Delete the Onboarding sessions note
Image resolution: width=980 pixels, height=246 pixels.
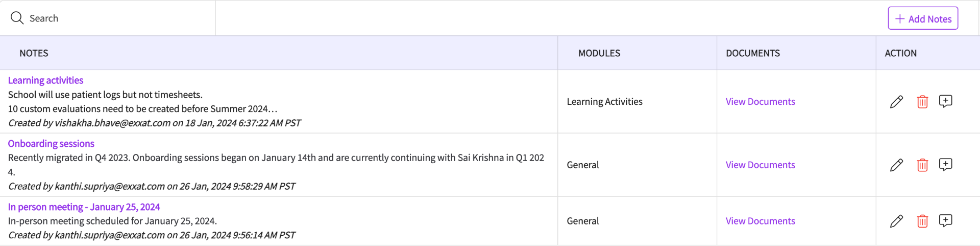click(x=922, y=165)
